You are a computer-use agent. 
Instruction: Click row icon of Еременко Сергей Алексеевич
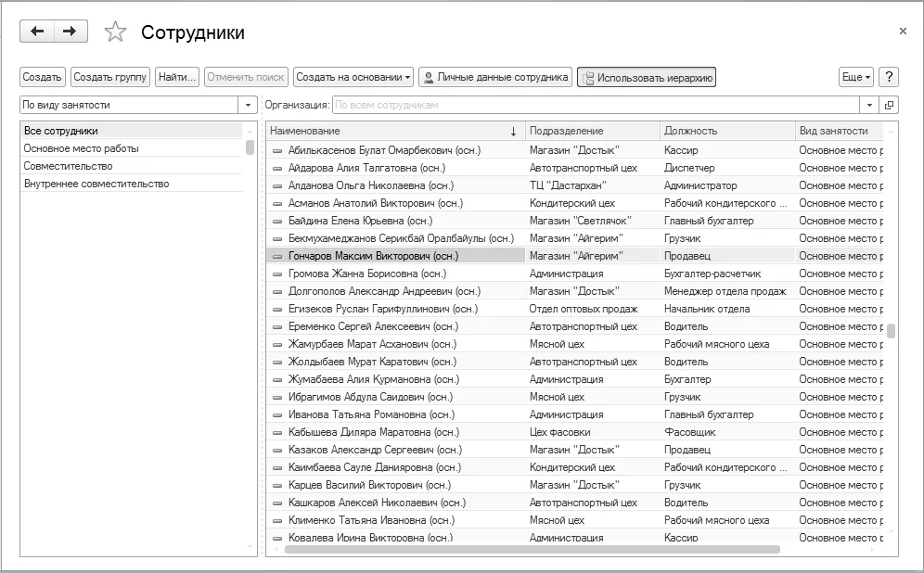[x=277, y=327]
